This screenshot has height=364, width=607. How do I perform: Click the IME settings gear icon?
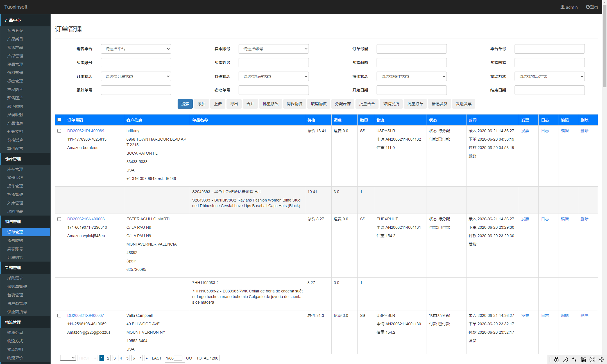601,360
